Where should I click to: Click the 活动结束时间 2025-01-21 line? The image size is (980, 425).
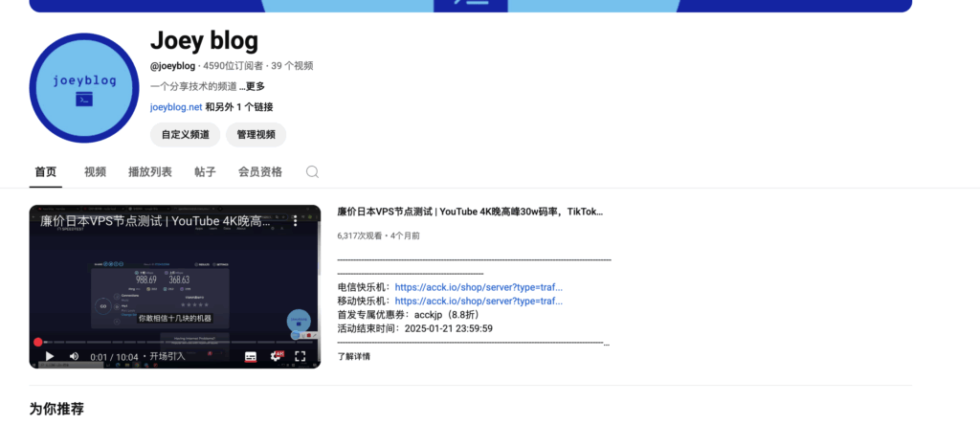pyautogui.click(x=415, y=328)
